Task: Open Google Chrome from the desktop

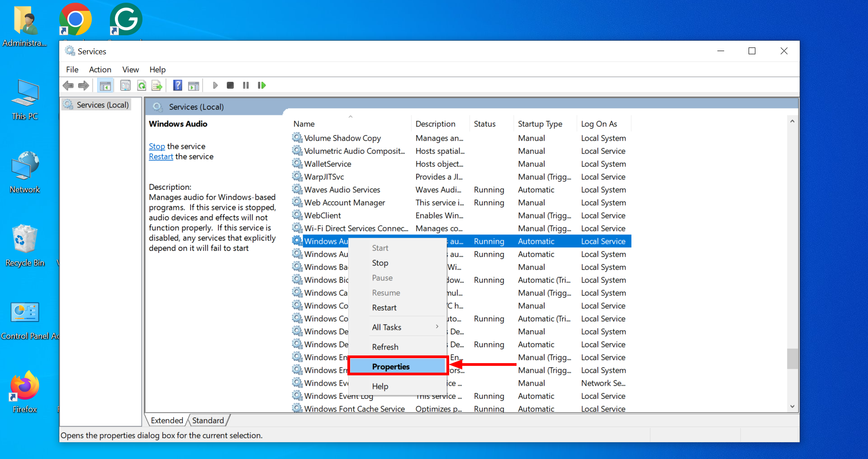Action: (x=76, y=19)
